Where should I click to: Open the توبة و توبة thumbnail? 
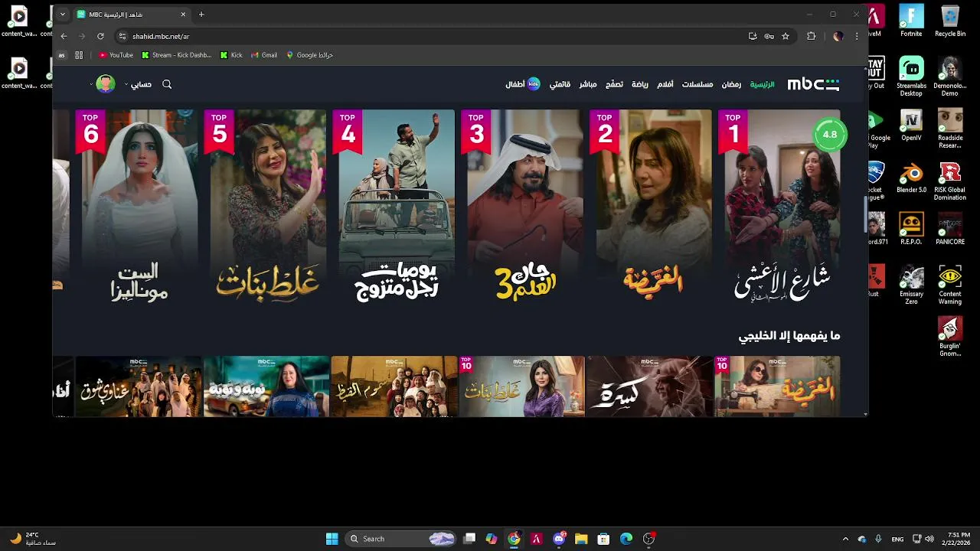coord(266,386)
